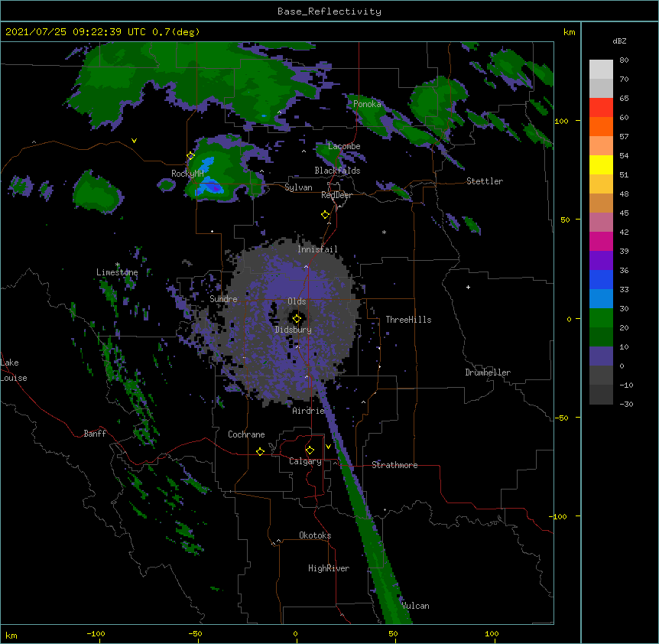Click the Banff label

click(95, 434)
